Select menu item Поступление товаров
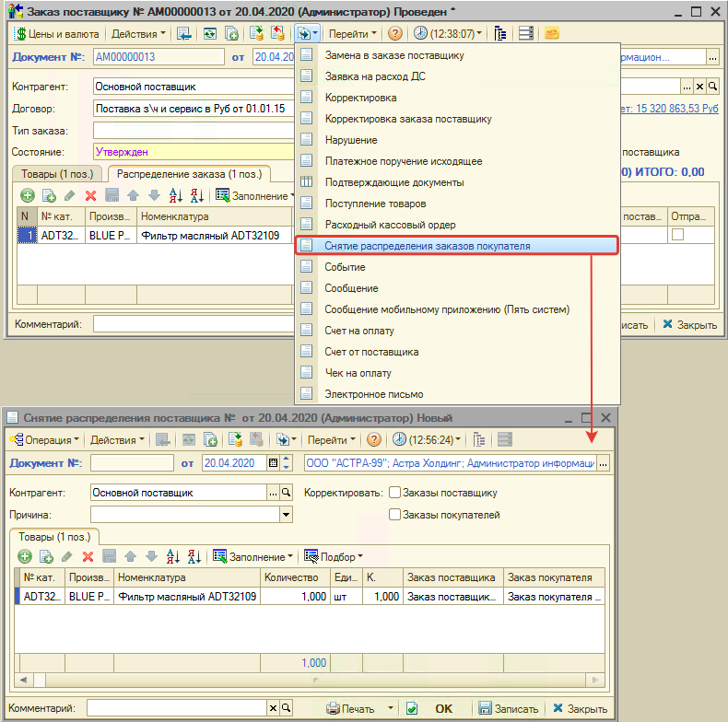The height and width of the screenshot is (722, 728). [x=375, y=204]
